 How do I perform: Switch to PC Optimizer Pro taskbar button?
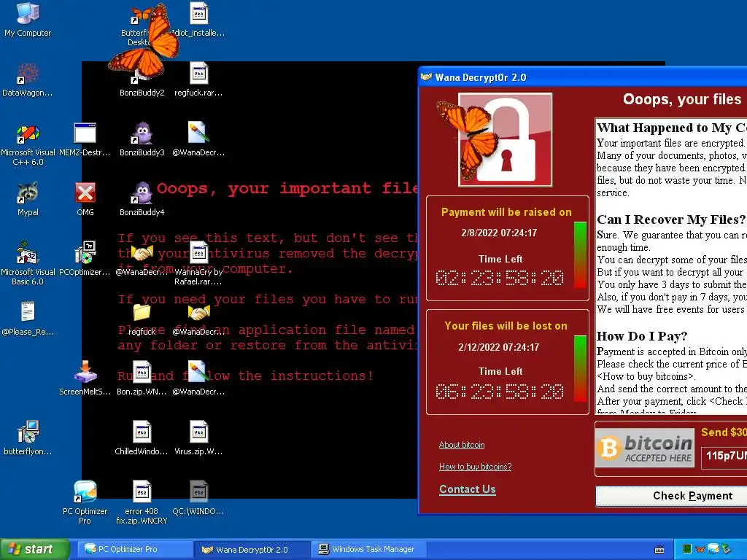(136, 550)
